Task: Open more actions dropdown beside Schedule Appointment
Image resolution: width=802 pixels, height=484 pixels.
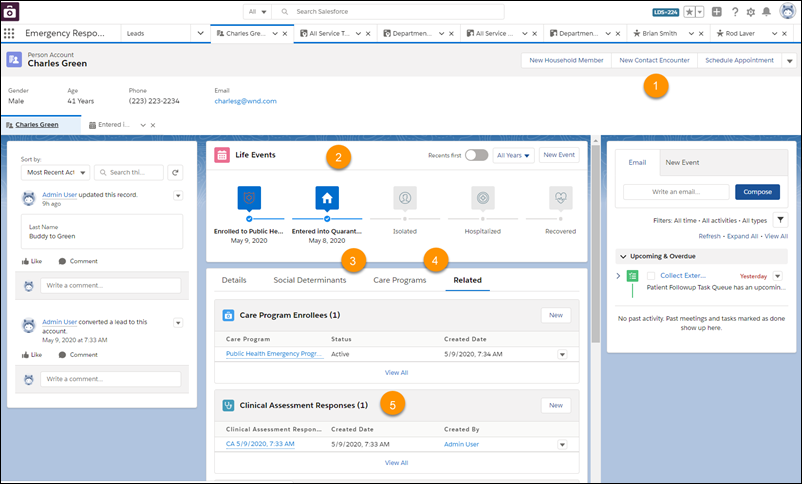Action: tap(789, 61)
